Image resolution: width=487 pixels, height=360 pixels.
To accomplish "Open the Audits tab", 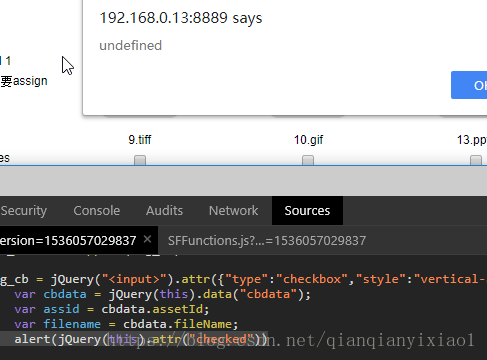I will point(164,211).
